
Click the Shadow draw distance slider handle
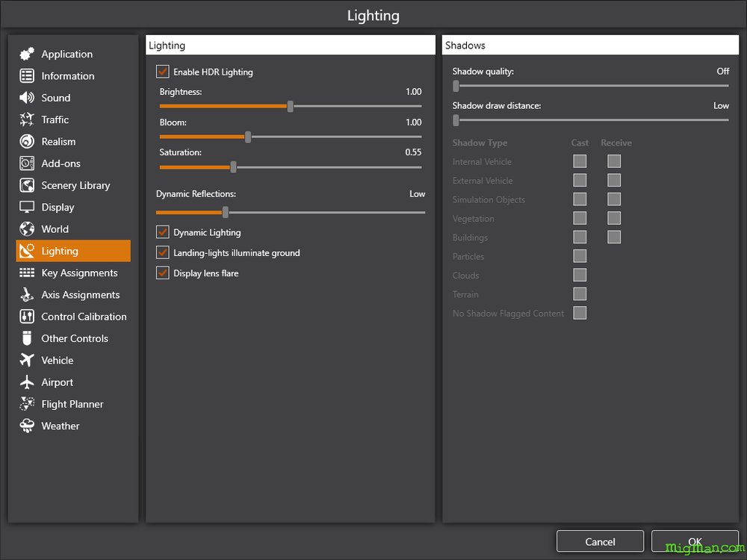[x=456, y=120]
